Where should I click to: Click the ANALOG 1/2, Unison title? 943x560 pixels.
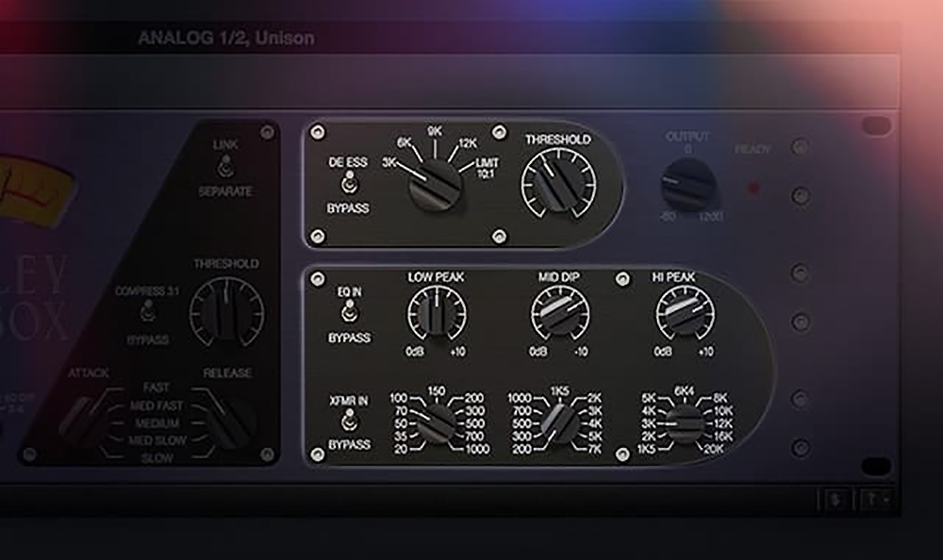click(226, 39)
